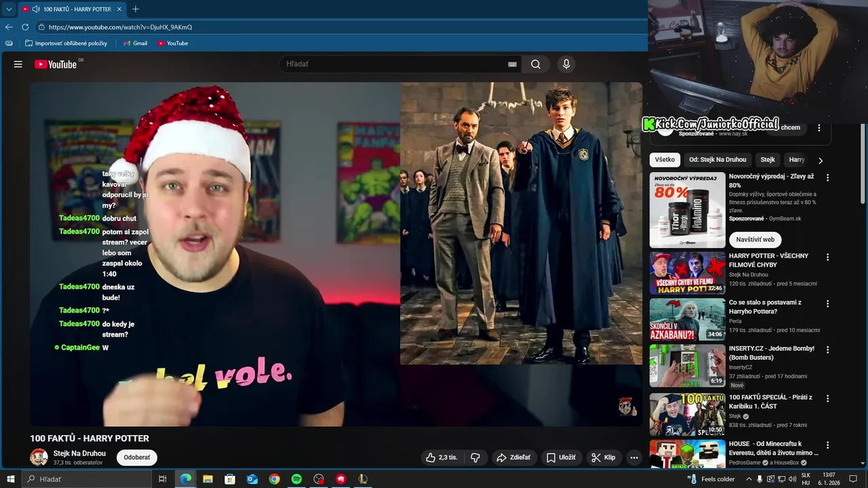The image size is (868, 488).
Task: Click the taskbar search box Hľadať
Action: [x=87, y=479]
